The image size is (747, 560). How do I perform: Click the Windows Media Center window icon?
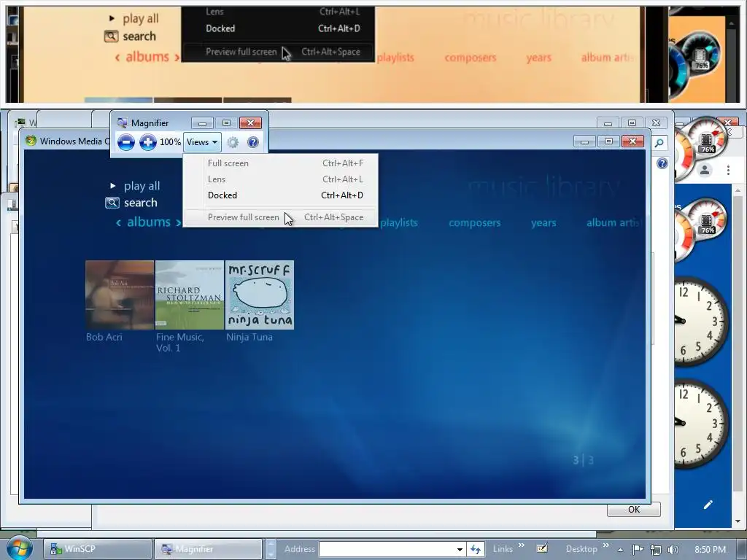tap(31, 141)
